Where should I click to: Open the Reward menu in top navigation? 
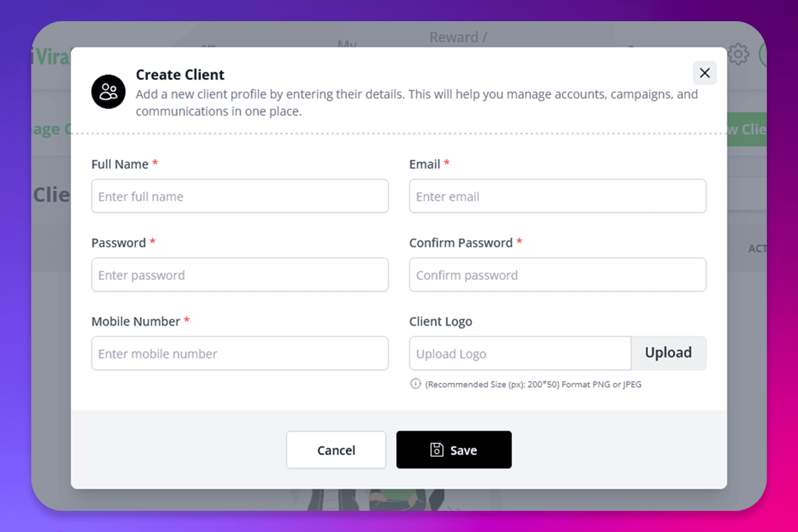458,37
